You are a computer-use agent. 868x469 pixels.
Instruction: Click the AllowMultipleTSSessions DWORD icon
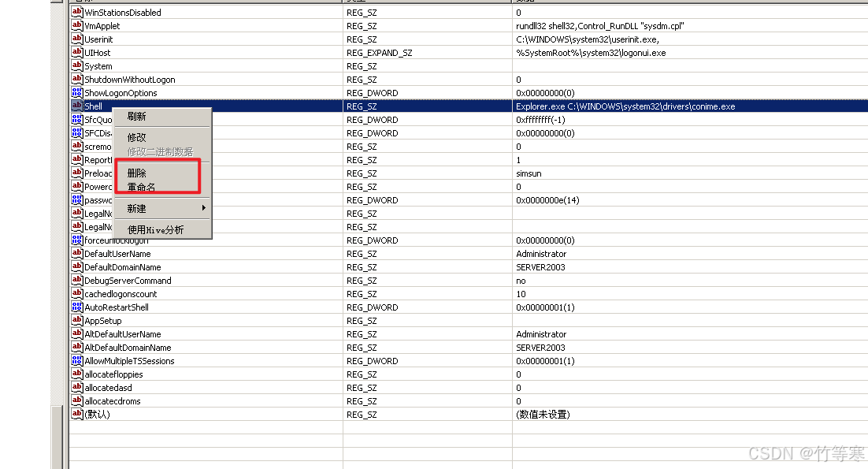[x=77, y=361]
